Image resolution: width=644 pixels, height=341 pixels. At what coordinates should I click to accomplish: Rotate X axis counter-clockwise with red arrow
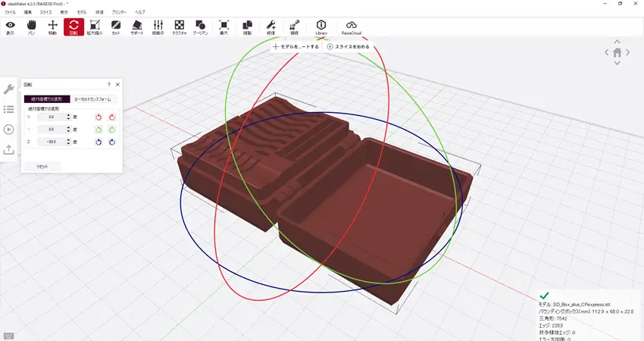coord(98,117)
